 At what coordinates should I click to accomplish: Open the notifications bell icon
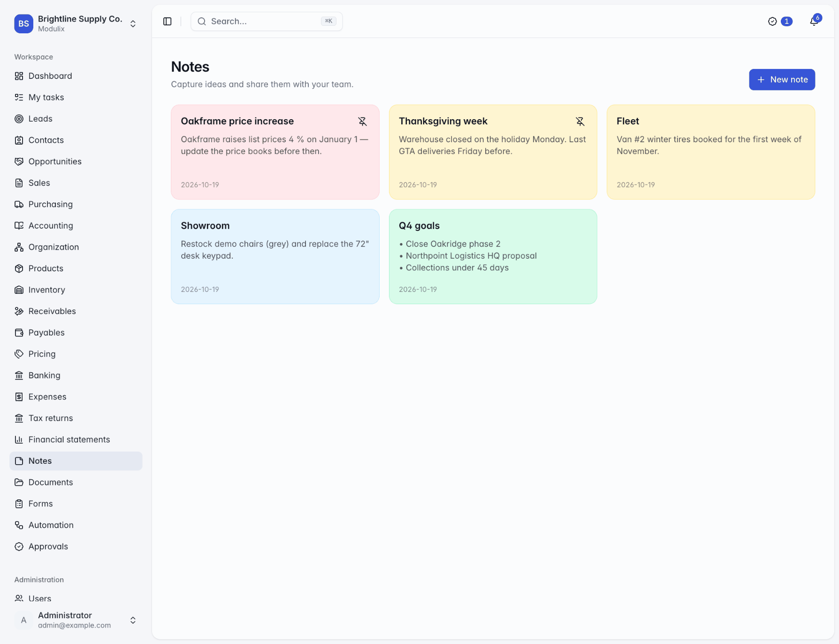[814, 22]
